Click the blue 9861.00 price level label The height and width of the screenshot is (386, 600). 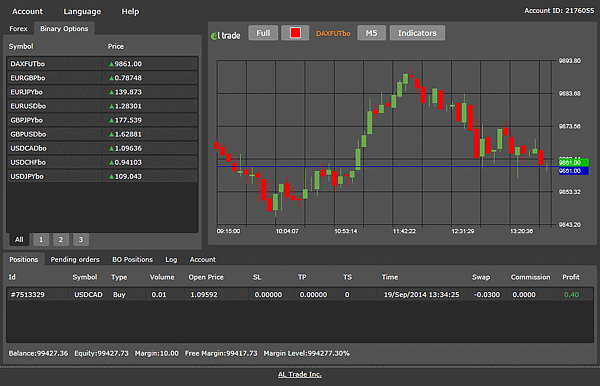pyautogui.click(x=573, y=171)
